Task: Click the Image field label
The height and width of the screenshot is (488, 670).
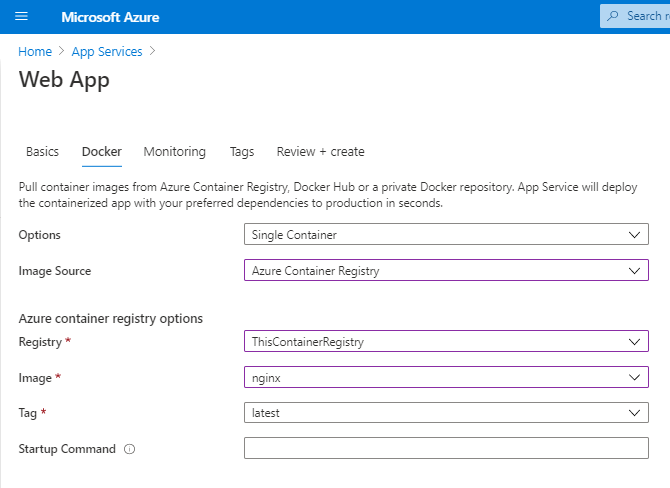Action: 35,378
